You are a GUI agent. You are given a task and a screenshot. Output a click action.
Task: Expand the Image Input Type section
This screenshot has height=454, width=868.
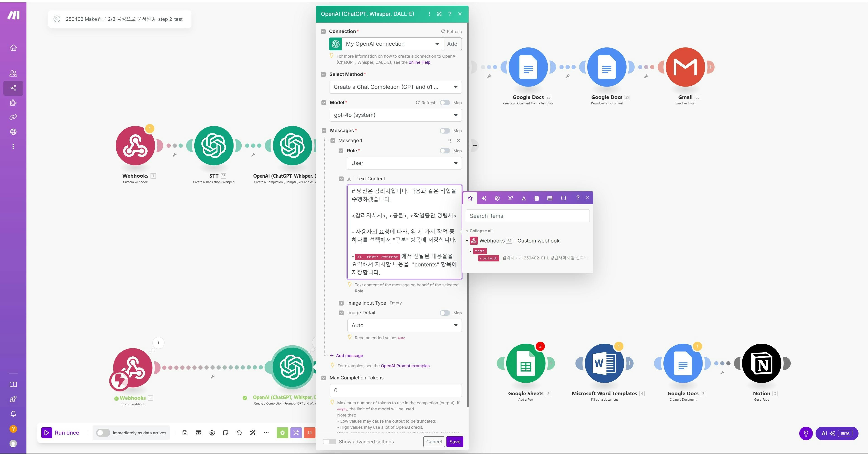tap(341, 303)
